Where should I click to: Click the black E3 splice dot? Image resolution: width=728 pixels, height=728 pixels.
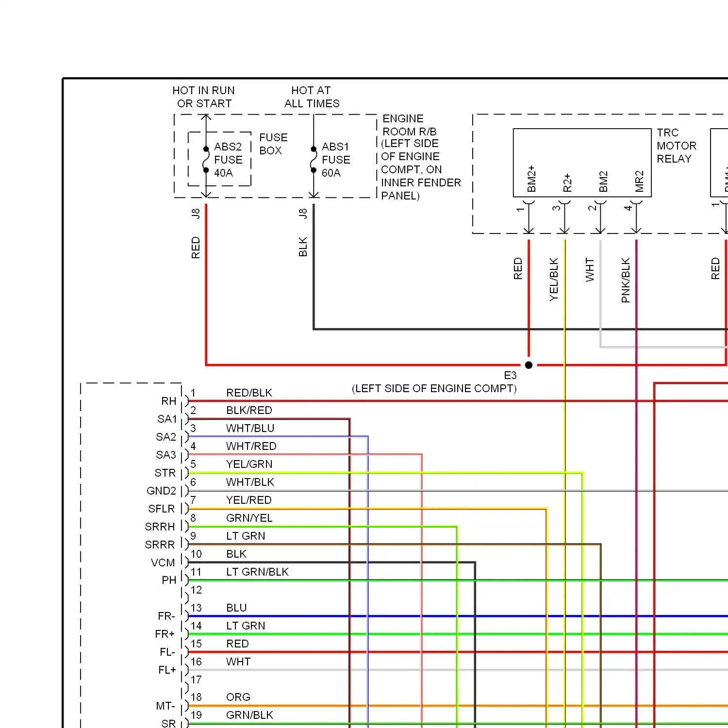pyautogui.click(x=529, y=365)
